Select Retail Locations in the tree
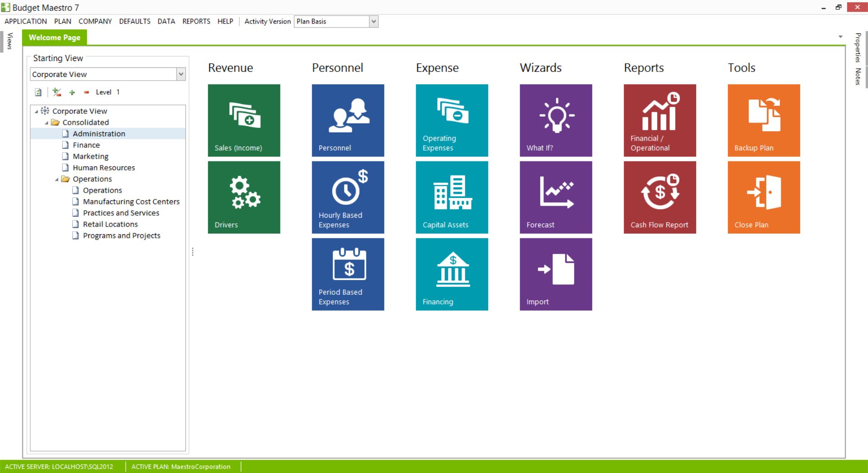Screen dimensions: 868x473 110,224
